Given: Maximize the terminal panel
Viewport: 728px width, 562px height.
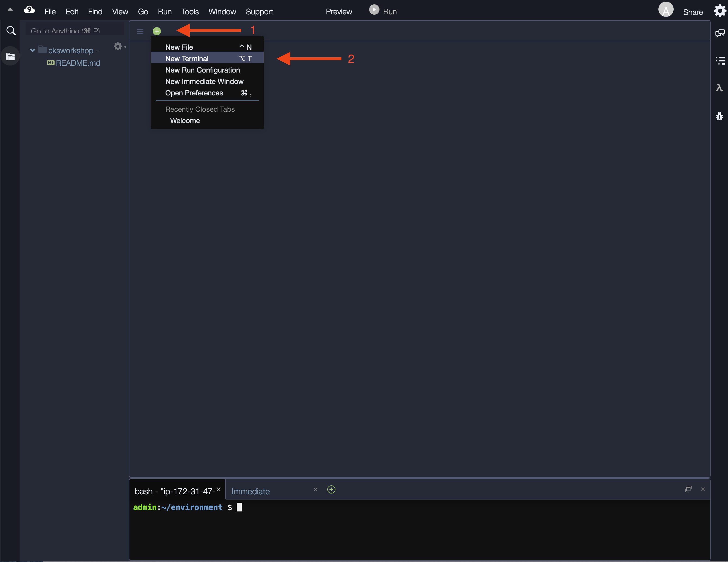Looking at the screenshot, I should click(x=689, y=489).
